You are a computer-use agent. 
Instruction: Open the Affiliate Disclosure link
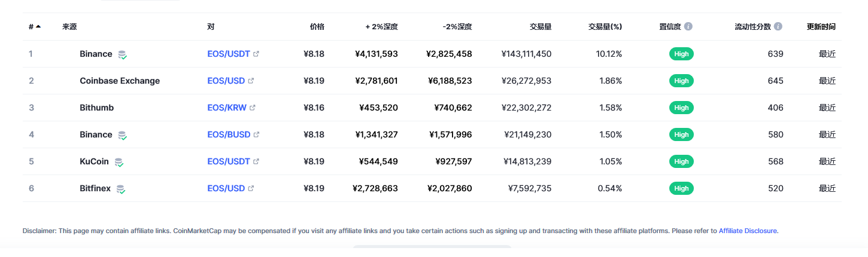748,231
